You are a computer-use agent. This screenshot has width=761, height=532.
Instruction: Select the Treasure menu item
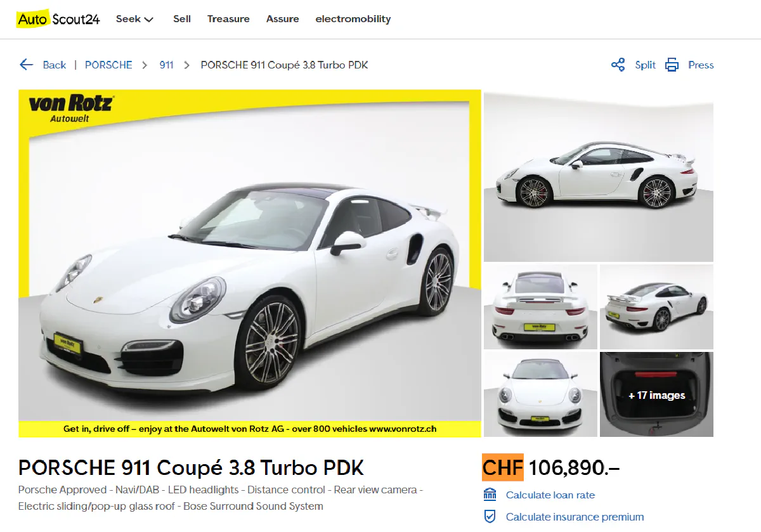(x=228, y=19)
